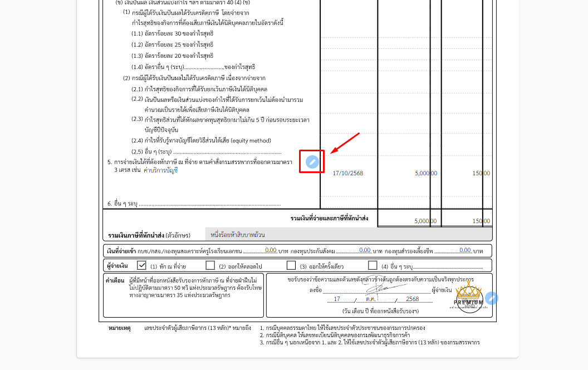
Task: Uncheck option (1) หัก ณ ที่จ่าย
Action: [x=141, y=264]
